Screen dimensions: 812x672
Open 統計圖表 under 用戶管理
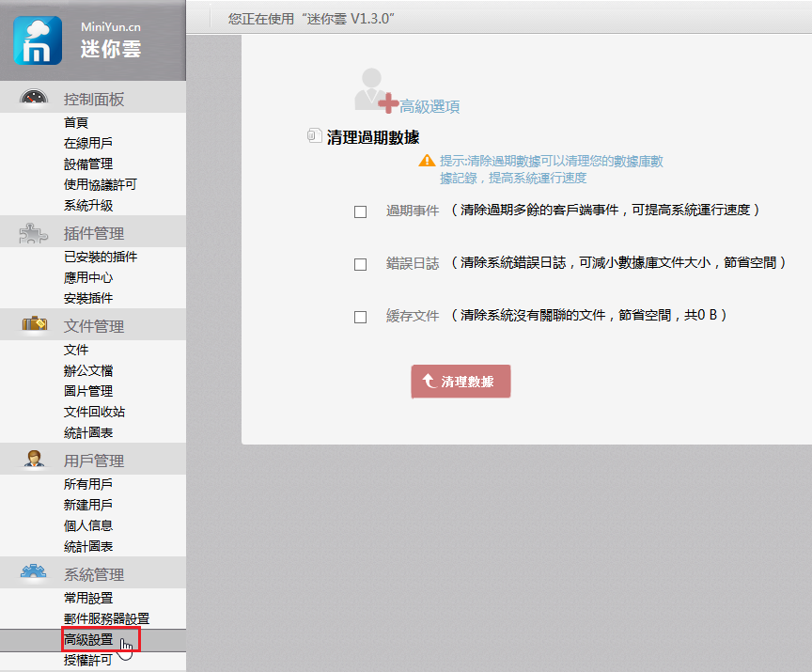(88, 546)
